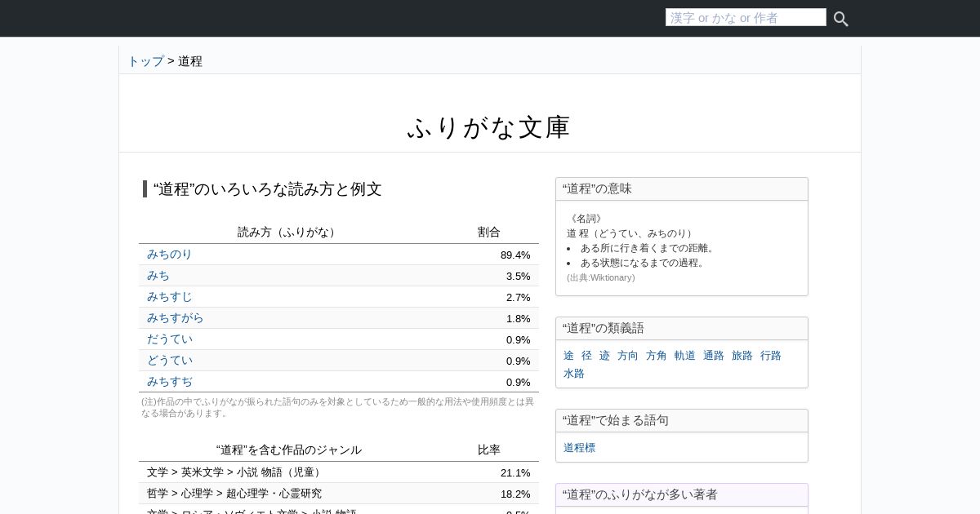Click the “道程”のふりがなが多い著者 header

coord(682,495)
